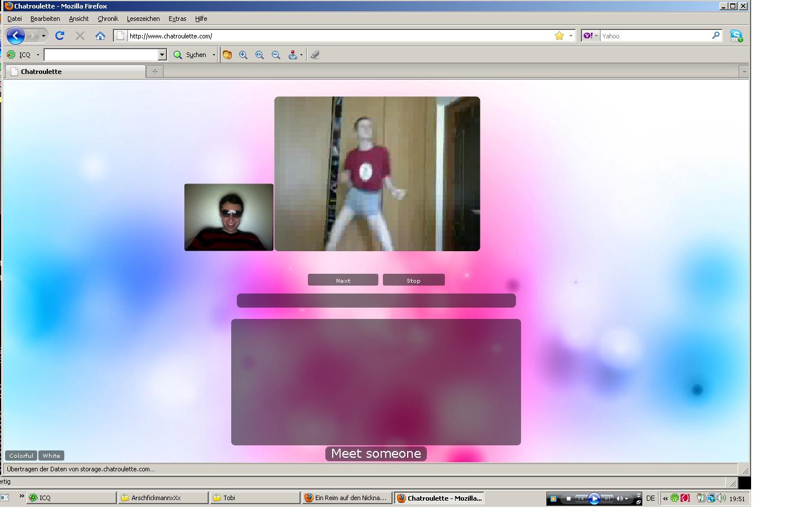Open the Bearbeiten menu
The height and width of the screenshot is (508, 812).
[45, 19]
